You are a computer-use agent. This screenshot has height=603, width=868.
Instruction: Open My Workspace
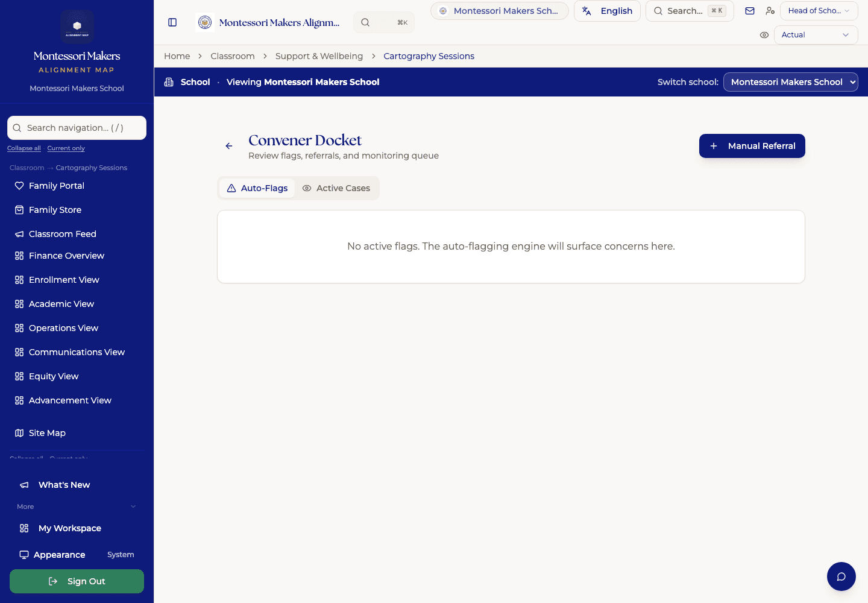point(77,528)
